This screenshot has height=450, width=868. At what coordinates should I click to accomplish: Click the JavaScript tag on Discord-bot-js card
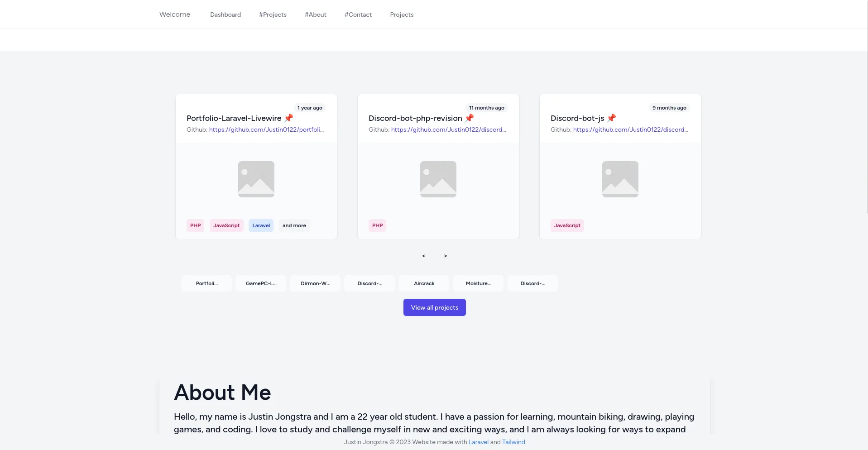point(567,225)
